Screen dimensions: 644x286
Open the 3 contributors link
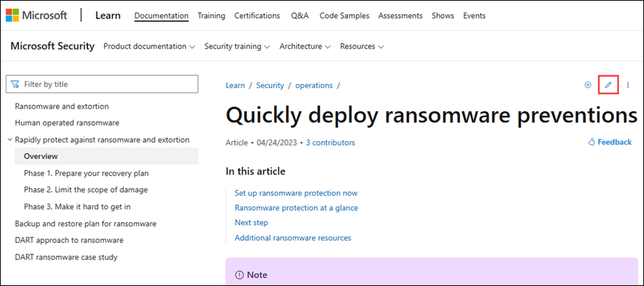(x=331, y=143)
